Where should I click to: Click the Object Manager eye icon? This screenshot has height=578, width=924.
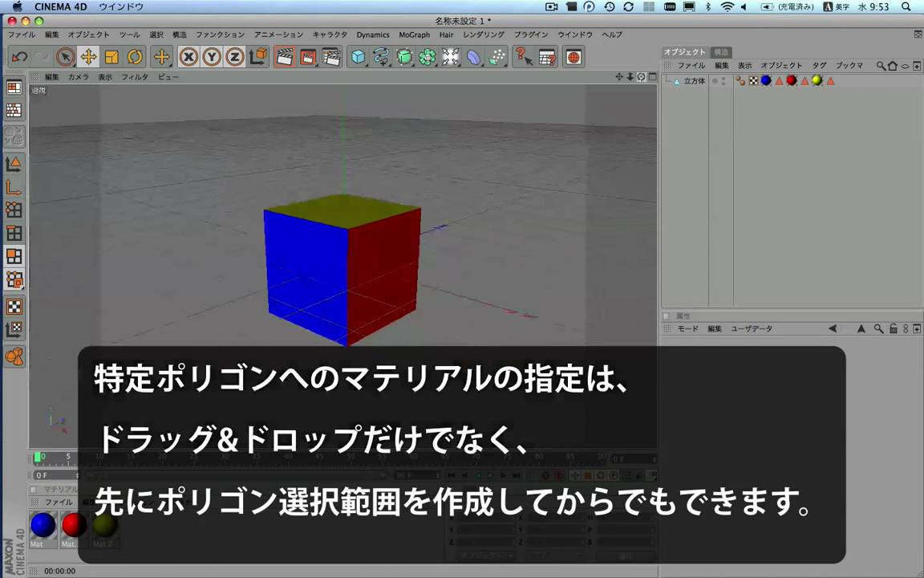click(905, 66)
